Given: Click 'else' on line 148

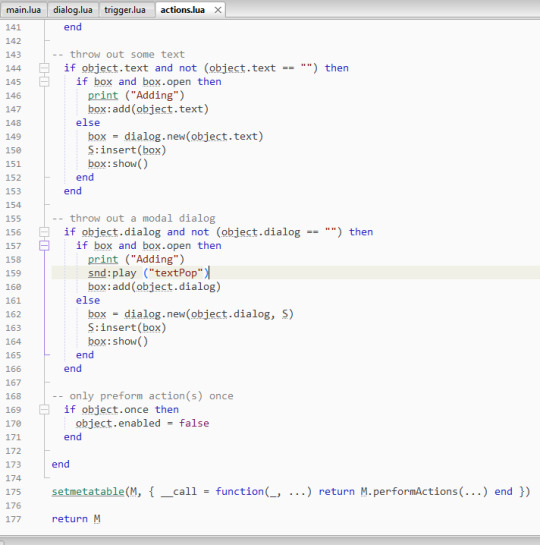Looking at the screenshot, I should coord(88,123).
